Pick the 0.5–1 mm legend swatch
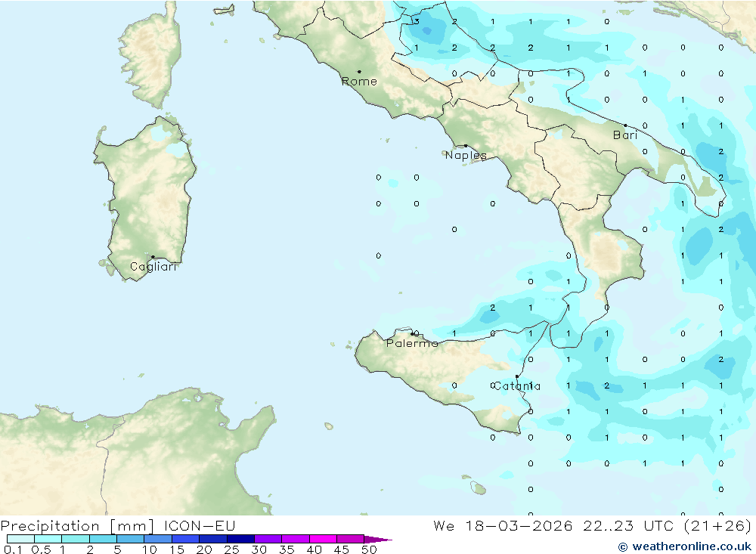The width and height of the screenshot is (756, 554). pos(48,539)
